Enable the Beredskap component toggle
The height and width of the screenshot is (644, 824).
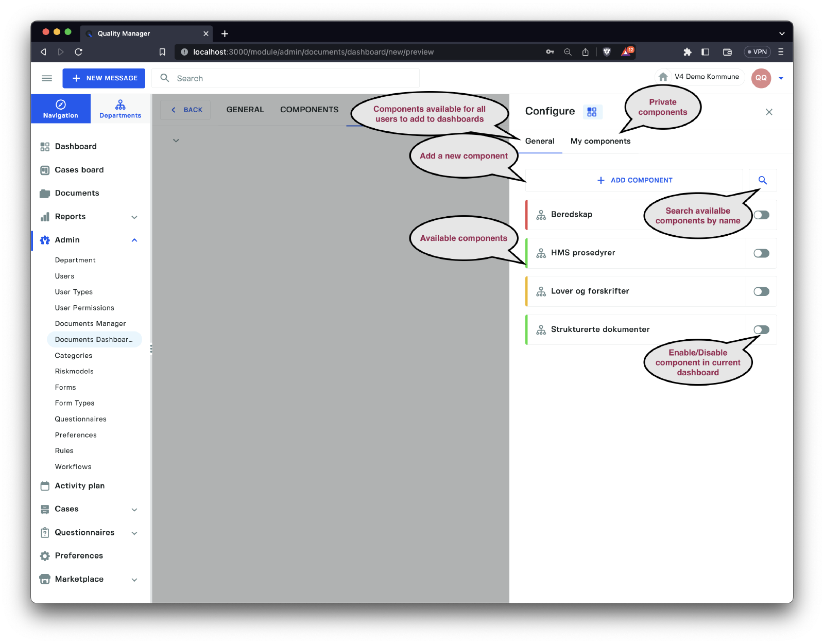tap(761, 215)
